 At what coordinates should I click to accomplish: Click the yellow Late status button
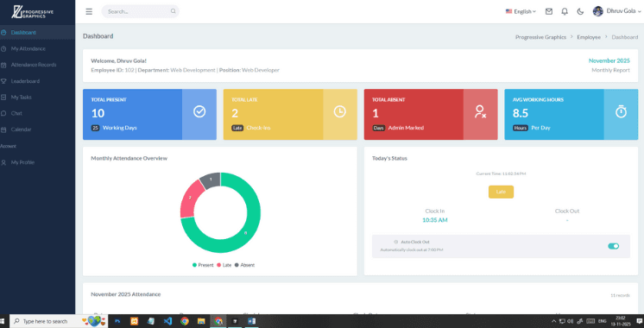(501, 192)
